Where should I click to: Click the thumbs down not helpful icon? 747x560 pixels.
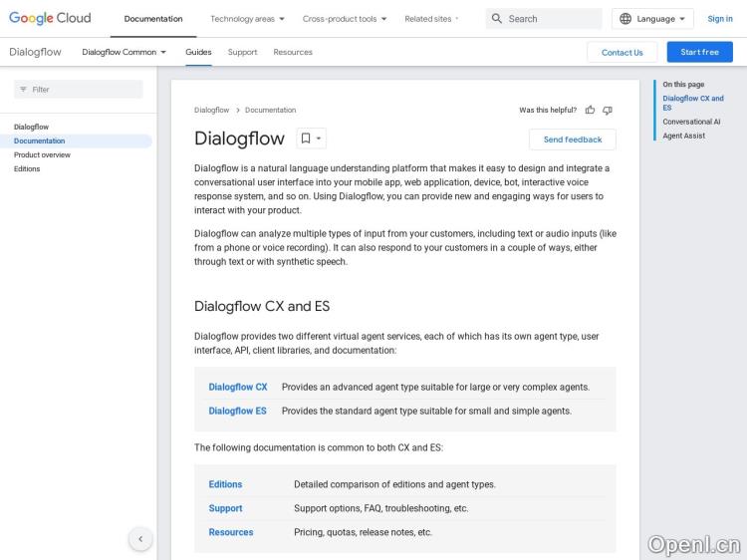coord(608,111)
